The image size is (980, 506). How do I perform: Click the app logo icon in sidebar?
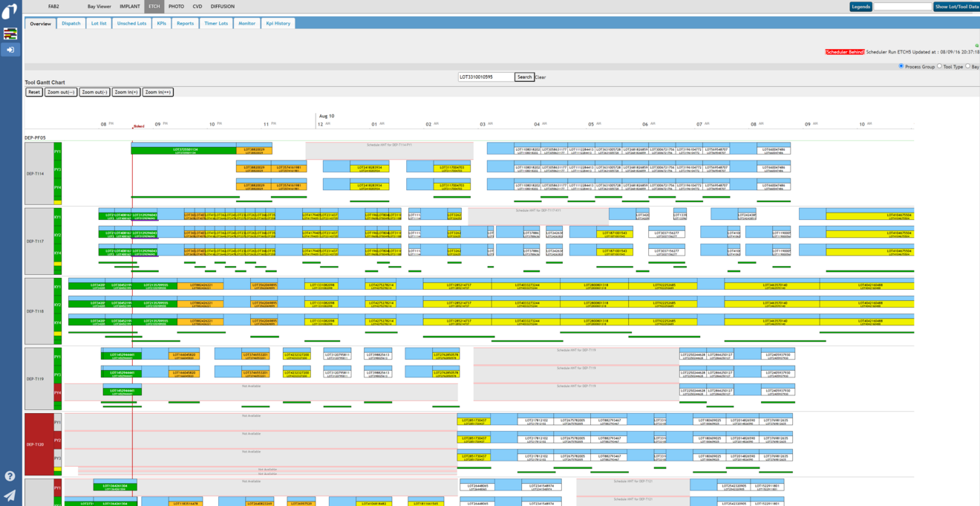10,10
